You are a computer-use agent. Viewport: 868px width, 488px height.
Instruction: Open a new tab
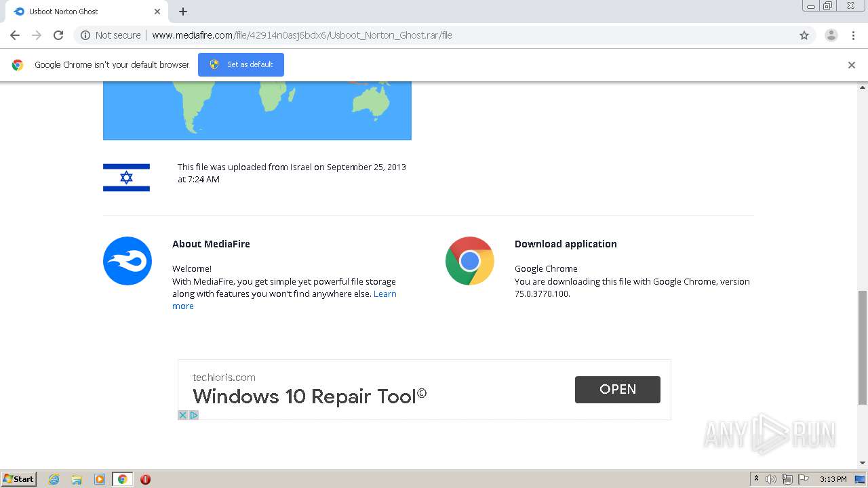183,12
